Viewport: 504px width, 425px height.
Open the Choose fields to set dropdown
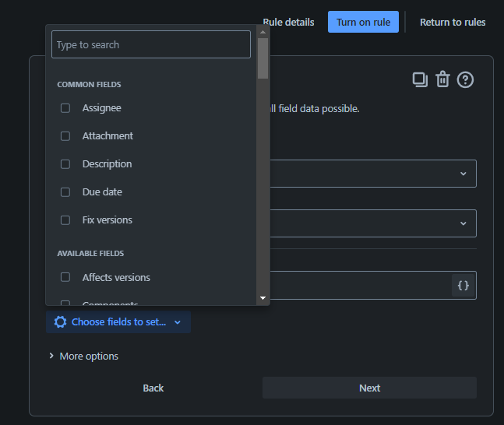coord(118,322)
